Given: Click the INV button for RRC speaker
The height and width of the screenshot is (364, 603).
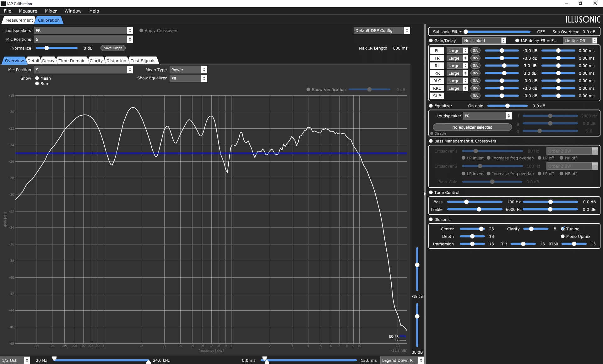Looking at the screenshot, I should click(475, 88).
